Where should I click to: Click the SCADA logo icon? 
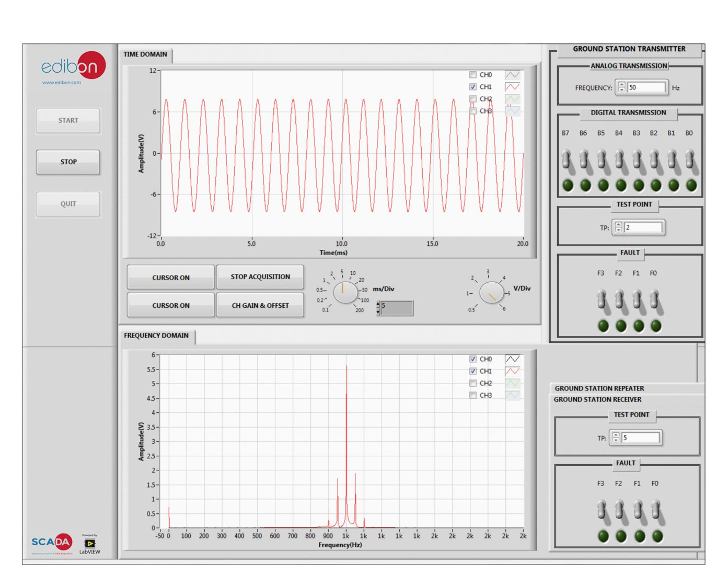[52, 542]
